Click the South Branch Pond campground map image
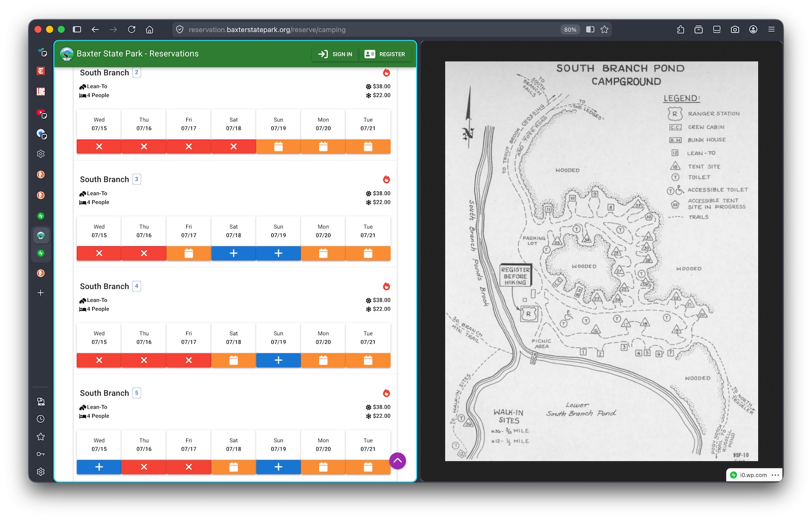Screen dimensions: 812x520 tap(601, 261)
